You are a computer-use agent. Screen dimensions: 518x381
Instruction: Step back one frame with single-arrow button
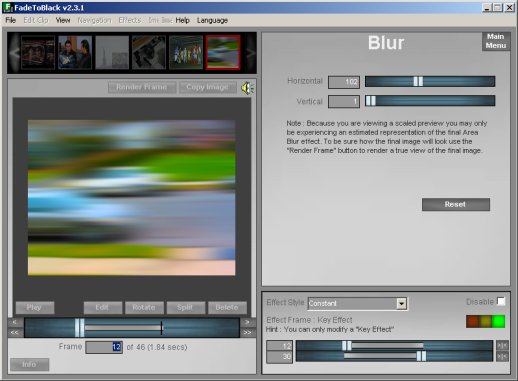coord(14,322)
